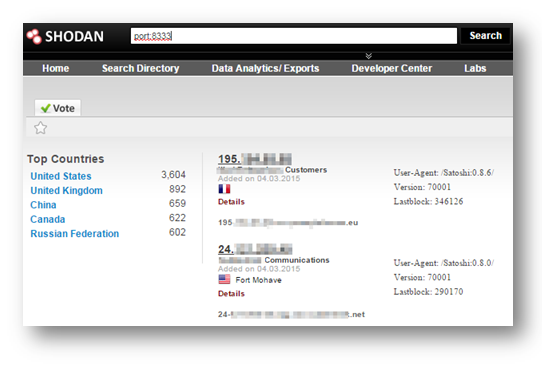Screen dimensions: 542x372
Task: Open the 195. IP address result
Action: [x=255, y=159]
